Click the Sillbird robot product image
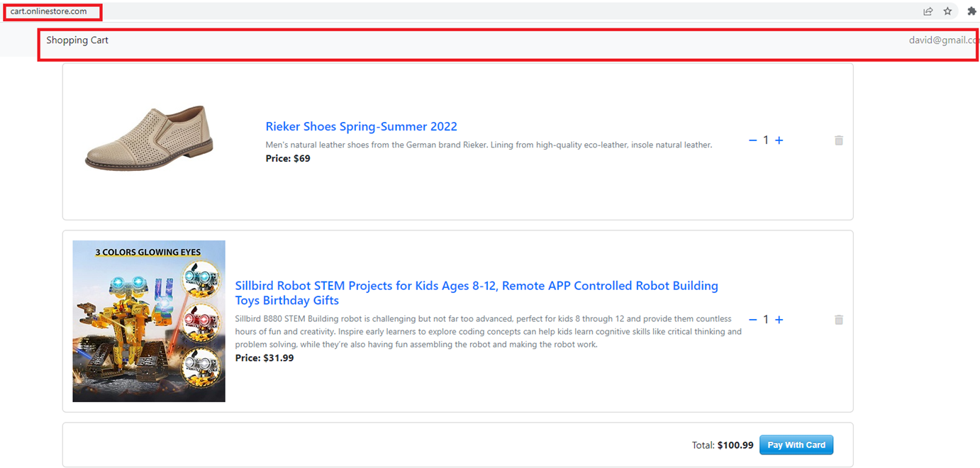This screenshot has width=980, height=468. click(149, 321)
